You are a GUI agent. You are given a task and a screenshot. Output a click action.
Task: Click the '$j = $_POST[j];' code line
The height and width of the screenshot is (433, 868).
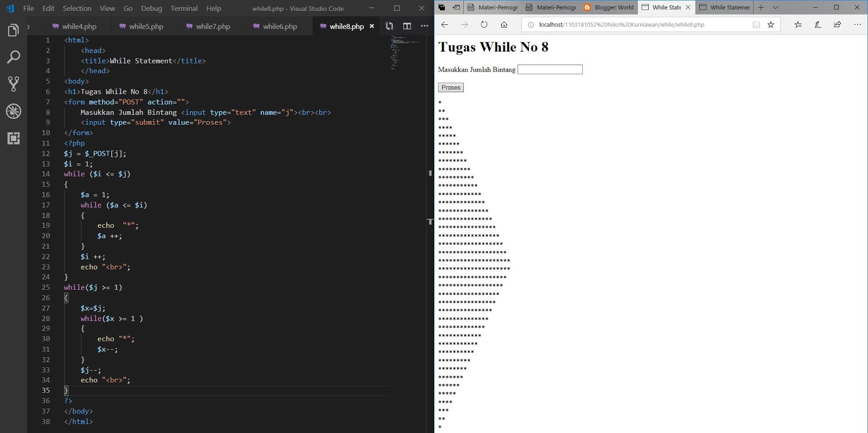tap(95, 154)
